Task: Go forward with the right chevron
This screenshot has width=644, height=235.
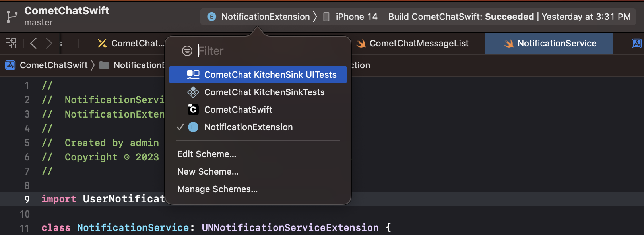Action: tap(48, 43)
